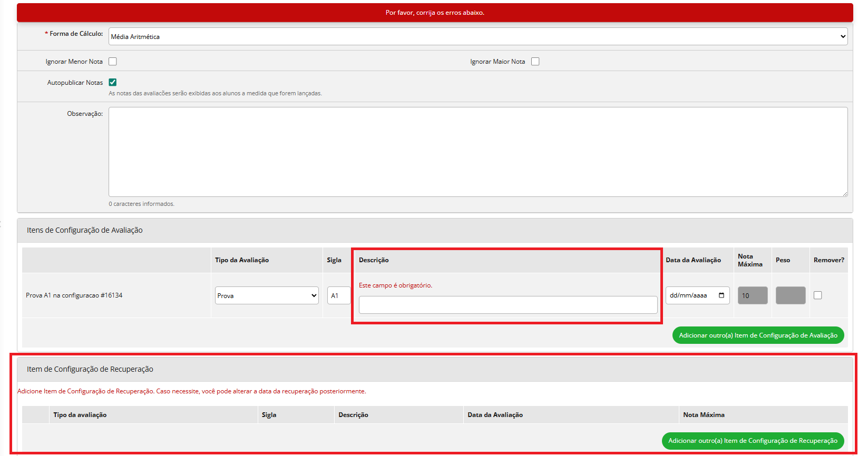The height and width of the screenshot is (456, 868).
Task: Open the calendar picker icon in Data da Avaliação
Action: [x=721, y=295]
